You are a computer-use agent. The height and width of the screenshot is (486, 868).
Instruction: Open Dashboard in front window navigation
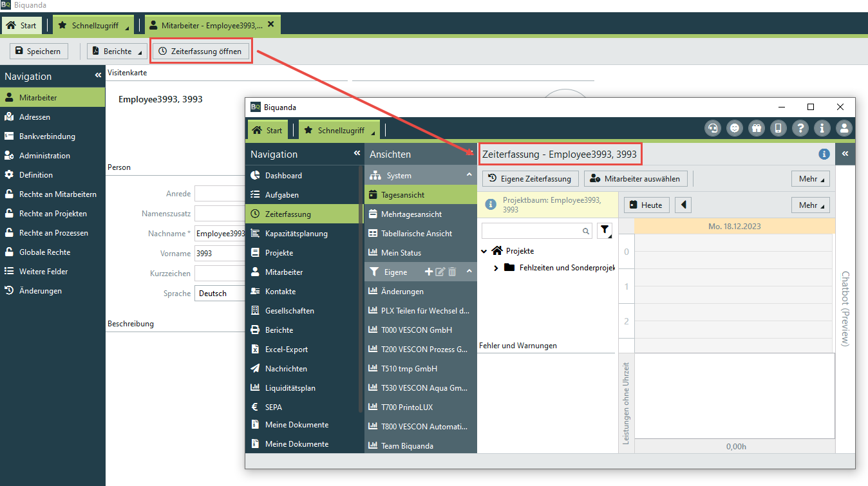[x=305, y=176]
